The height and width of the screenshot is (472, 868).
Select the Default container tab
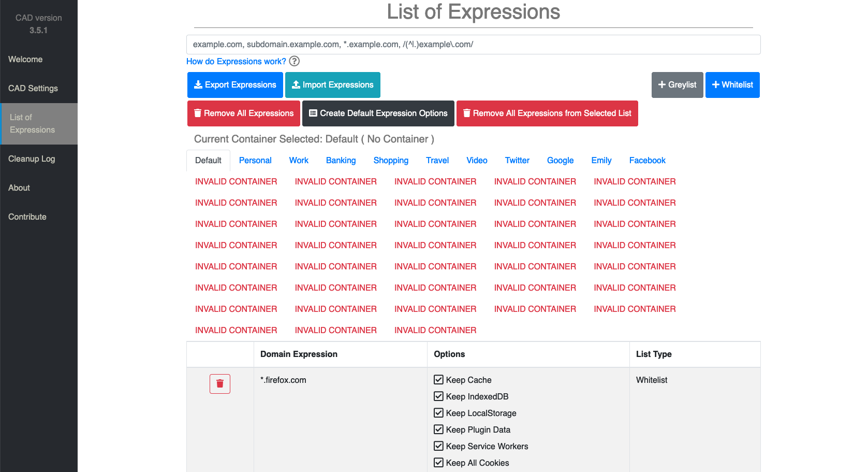tap(208, 161)
